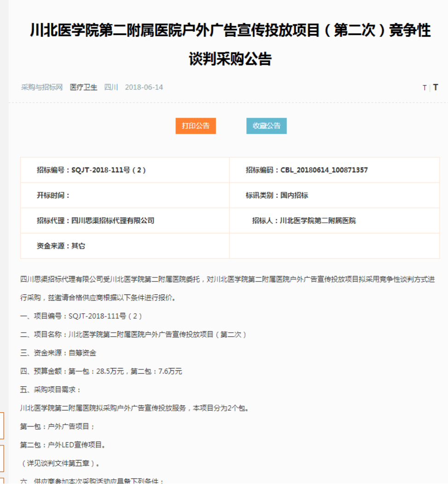Click the publish date 2018-06-14

pyautogui.click(x=144, y=87)
